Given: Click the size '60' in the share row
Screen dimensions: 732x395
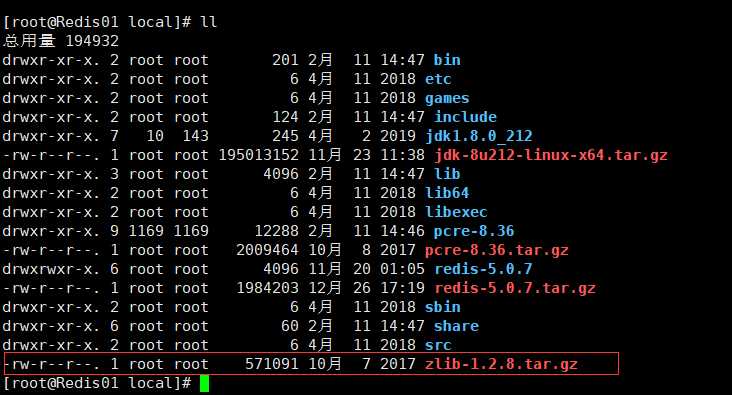Looking at the screenshot, I should pyautogui.click(x=290, y=326).
